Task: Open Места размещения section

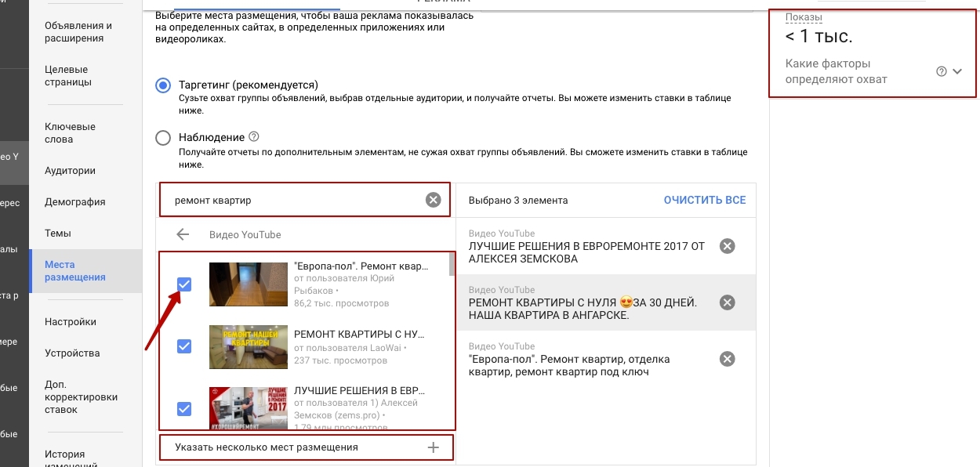Action: tap(85, 270)
